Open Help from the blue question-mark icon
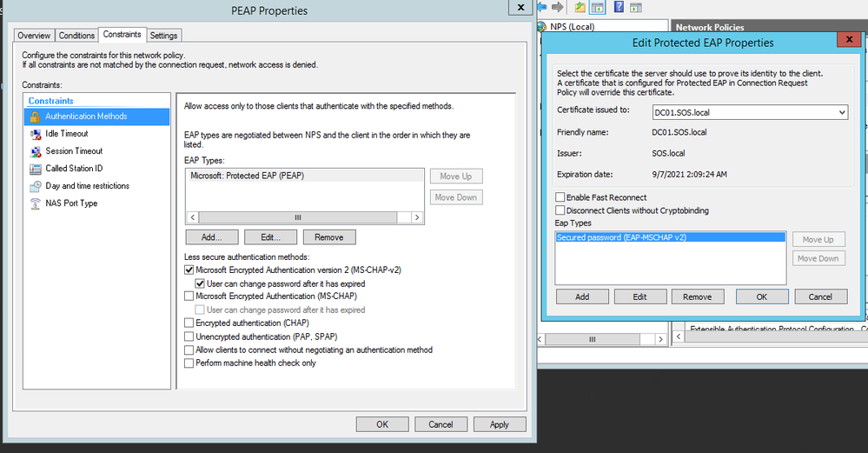This screenshot has width=868, height=453. tap(619, 7)
